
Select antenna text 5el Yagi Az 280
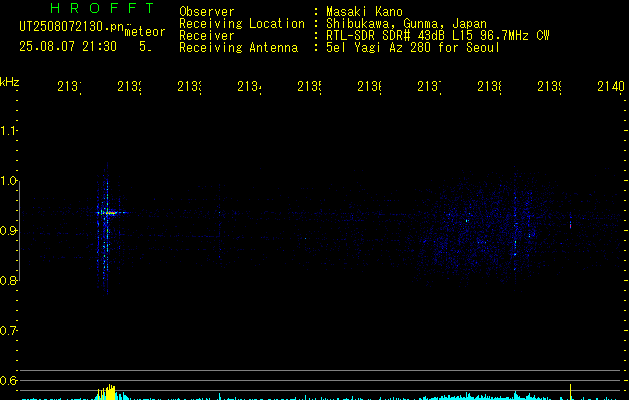(x=378, y=48)
